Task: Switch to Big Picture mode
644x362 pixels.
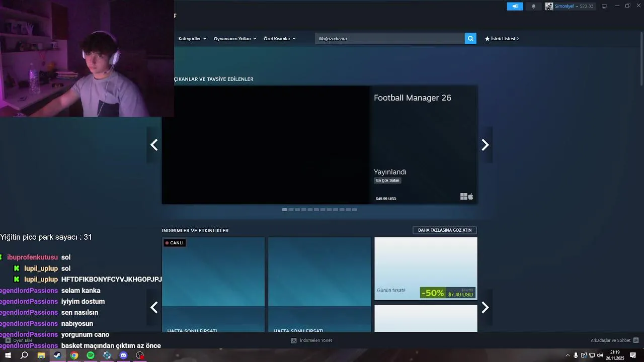Action: click(604, 6)
